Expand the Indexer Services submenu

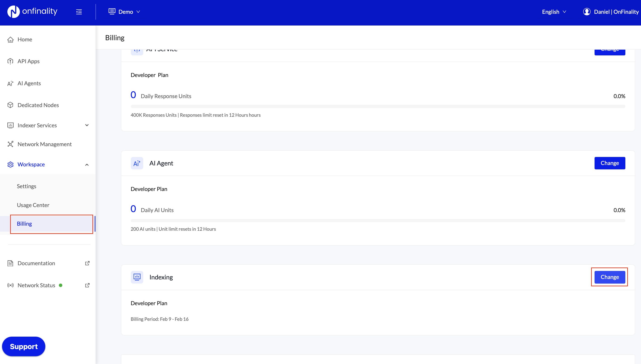pyautogui.click(x=87, y=125)
